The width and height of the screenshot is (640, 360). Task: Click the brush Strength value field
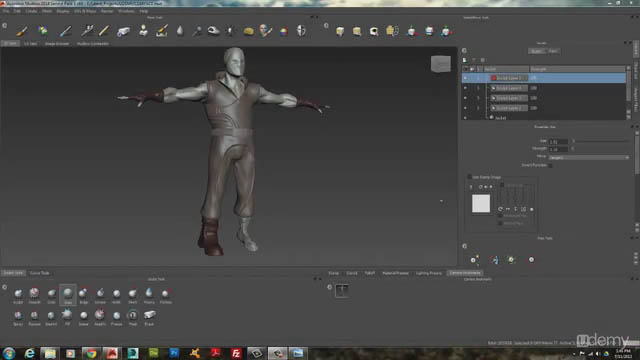(558, 149)
